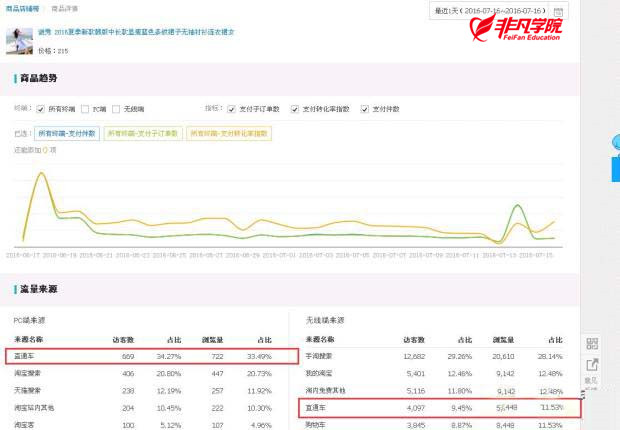The height and width of the screenshot is (430, 620).
Task: Toggle the 支付子订单数 metric checkbox
Action: (x=231, y=109)
